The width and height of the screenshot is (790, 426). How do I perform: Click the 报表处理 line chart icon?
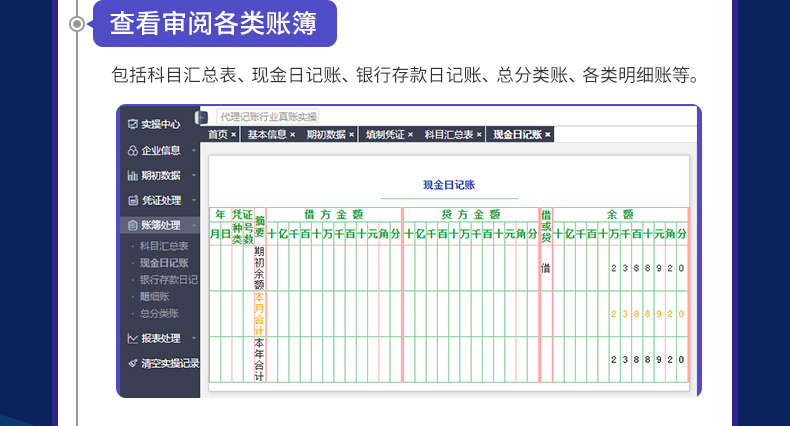pyautogui.click(x=133, y=338)
